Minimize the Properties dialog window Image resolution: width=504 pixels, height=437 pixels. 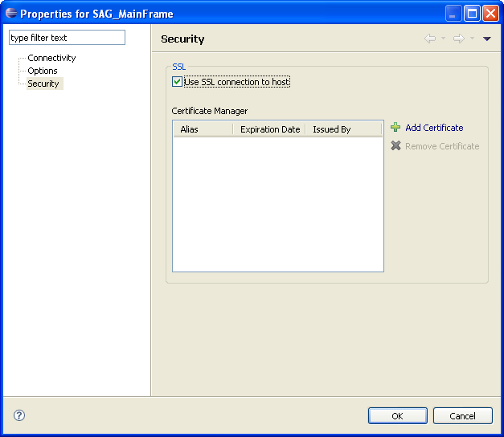pos(453,14)
